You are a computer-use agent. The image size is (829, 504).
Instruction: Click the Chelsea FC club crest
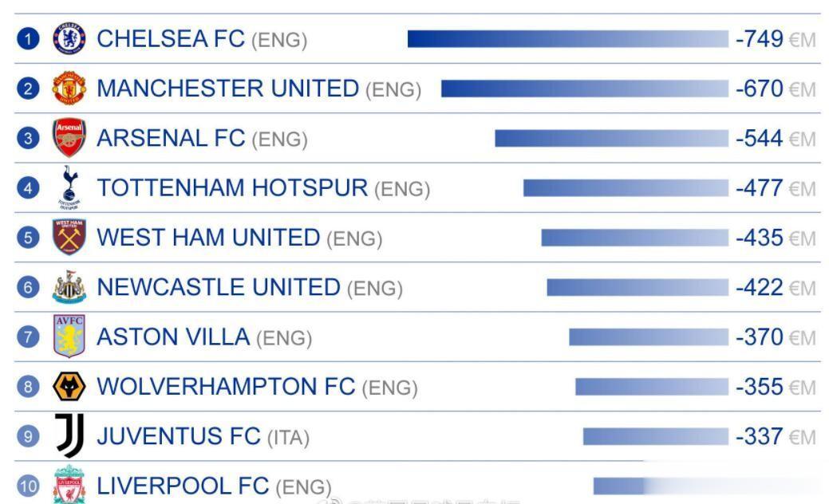[69, 38]
